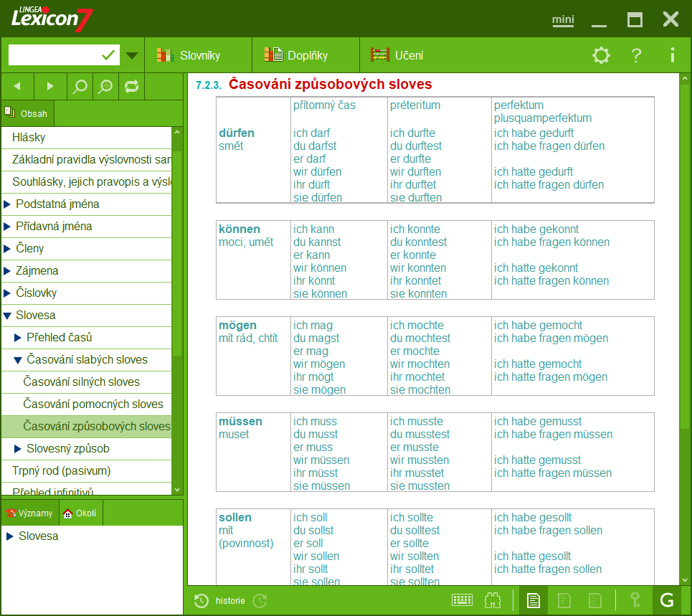Click the zoom-in magnifier icon
692x616 pixels.
(x=105, y=86)
